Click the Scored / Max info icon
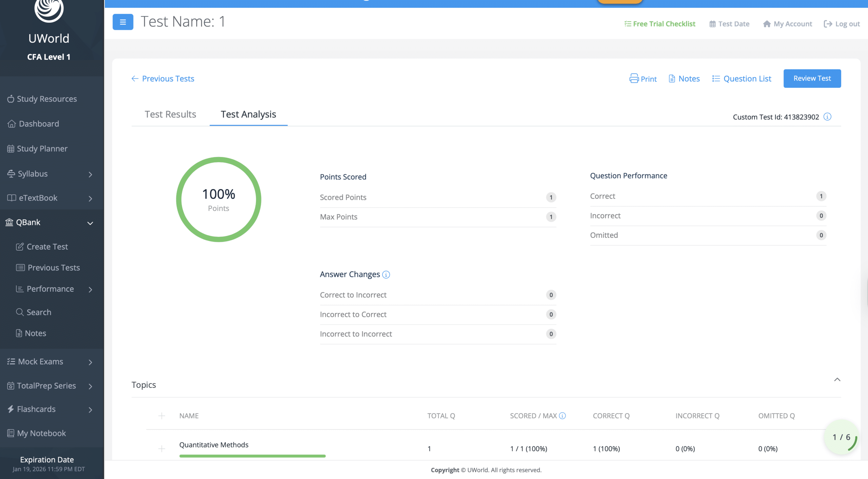 pyautogui.click(x=562, y=416)
